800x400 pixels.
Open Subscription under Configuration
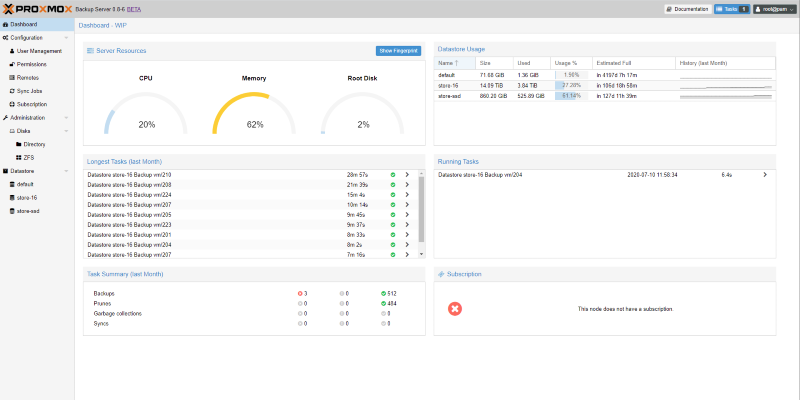click(x=31, y=104)
